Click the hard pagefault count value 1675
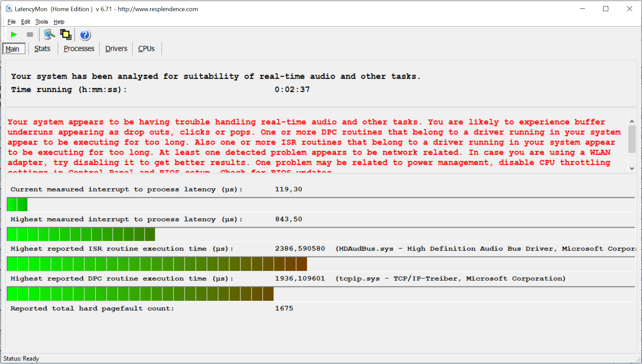Image resolution: width=642 pixels, height=364 pixels. coord(284,308)
